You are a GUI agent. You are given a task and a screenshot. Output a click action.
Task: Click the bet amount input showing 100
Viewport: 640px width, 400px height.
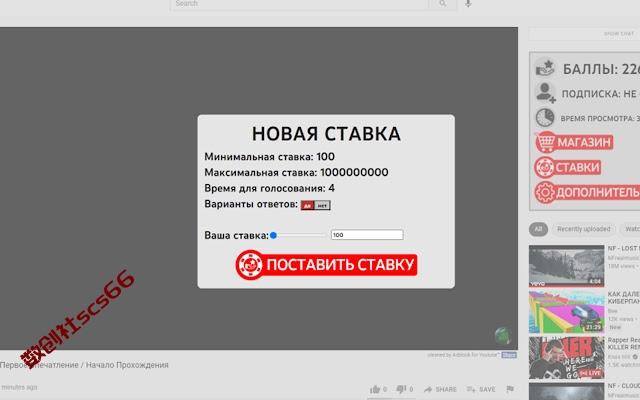point(367,235)
